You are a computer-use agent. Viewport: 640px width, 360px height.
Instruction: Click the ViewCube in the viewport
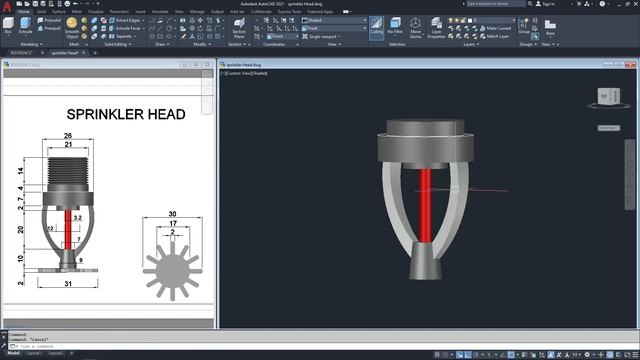pyautogui.click(x=609, y=97)
